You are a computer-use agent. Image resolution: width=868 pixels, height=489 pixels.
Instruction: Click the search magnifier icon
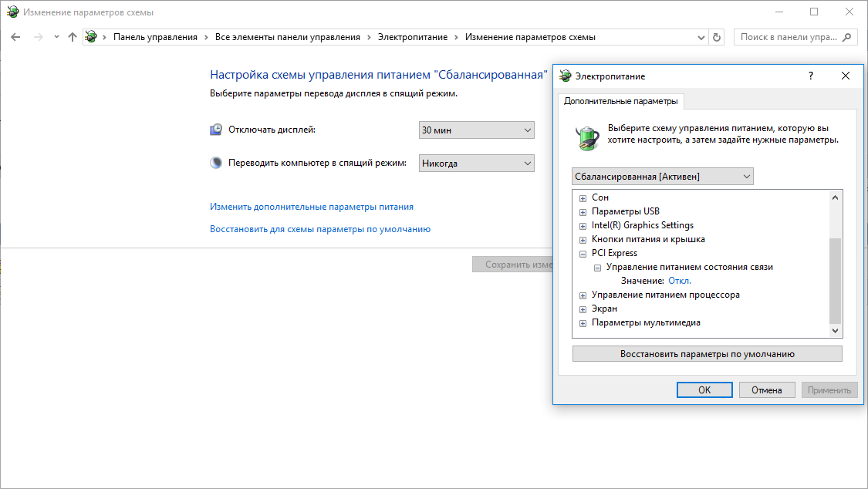(846, 37)
